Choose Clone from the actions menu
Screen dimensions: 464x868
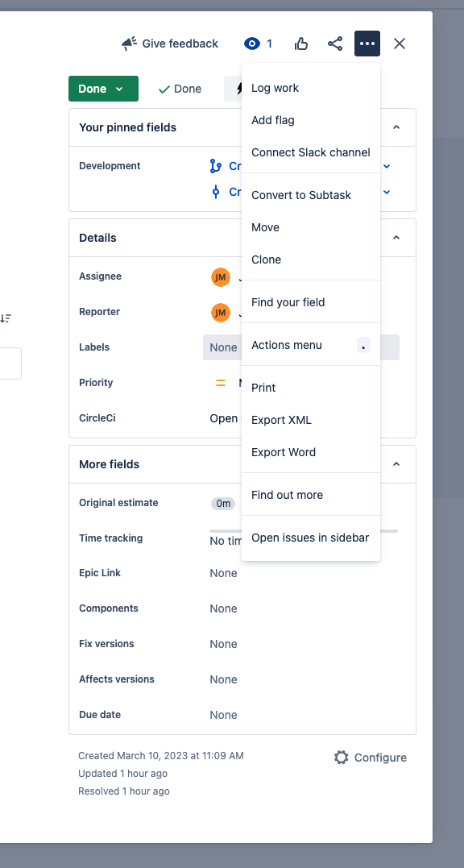[x=266, y=260]
